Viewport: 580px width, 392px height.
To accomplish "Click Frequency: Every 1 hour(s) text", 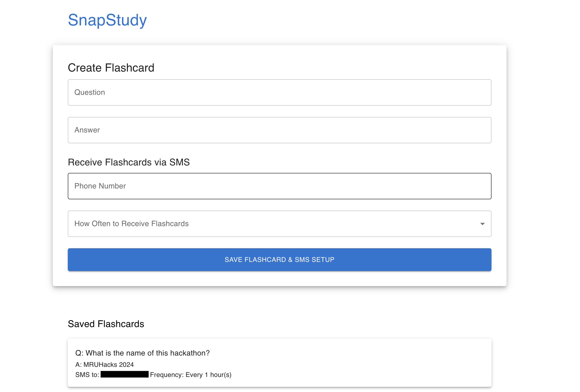I will (191, 375).
